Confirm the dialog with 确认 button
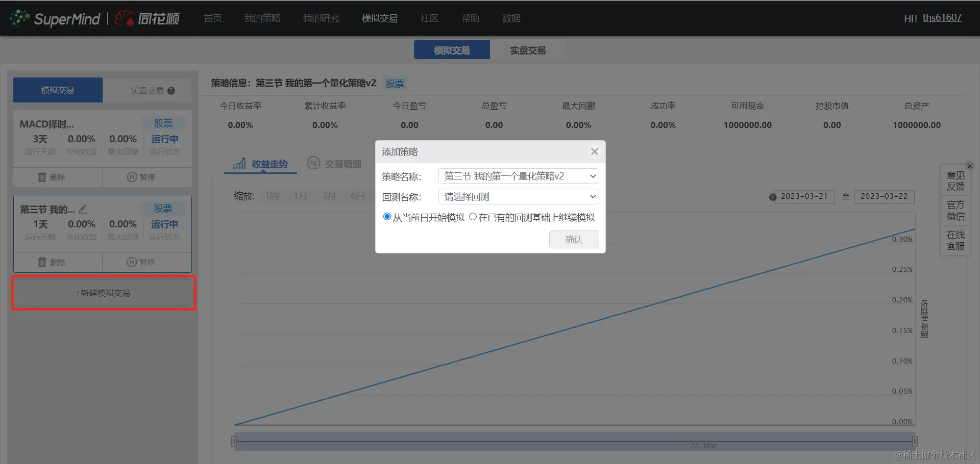980x464 pixels. click(x=574, y=239)
